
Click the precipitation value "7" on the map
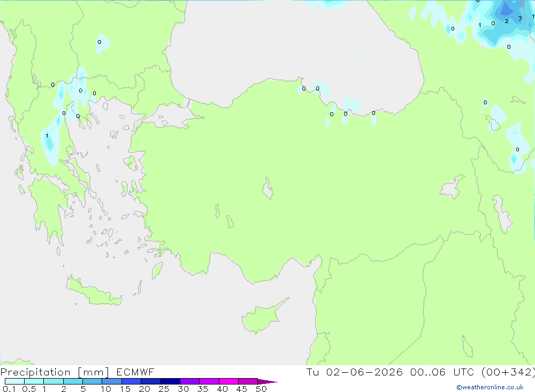coord(520,19)
